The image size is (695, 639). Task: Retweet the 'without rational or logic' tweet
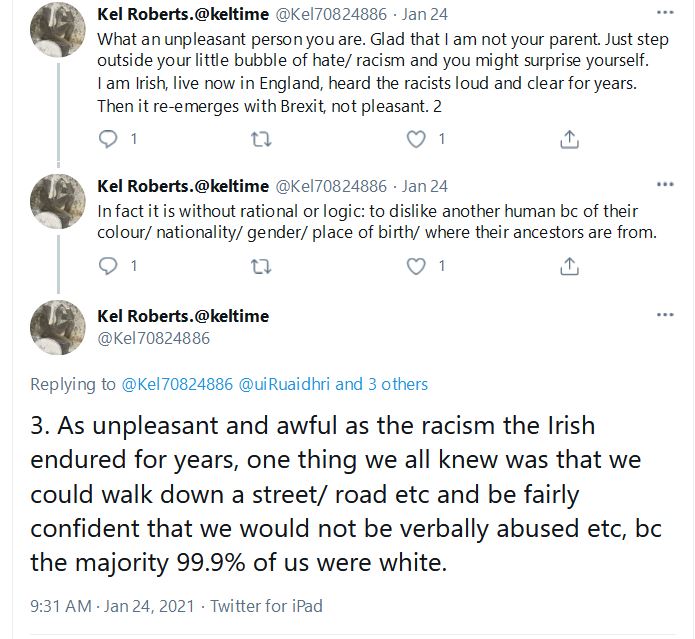click(x=261, y=266)
